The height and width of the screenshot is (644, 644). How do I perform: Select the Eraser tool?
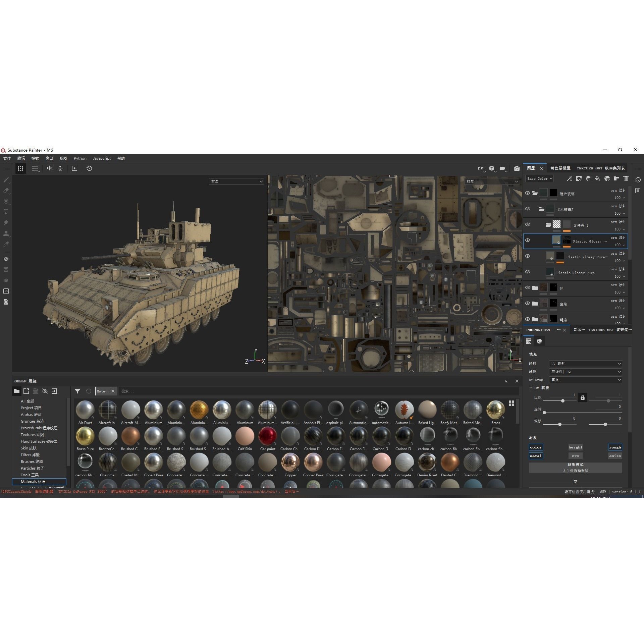[x=6, y=190]
